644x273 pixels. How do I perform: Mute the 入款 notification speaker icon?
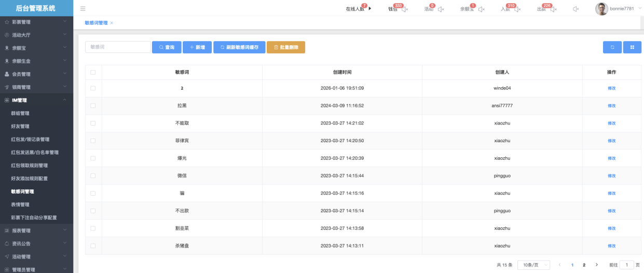517,9
